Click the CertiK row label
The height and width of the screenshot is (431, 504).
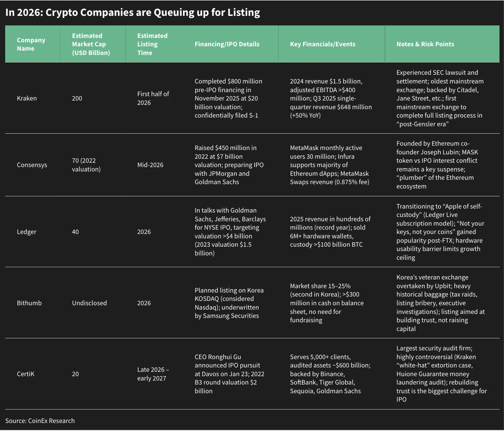click(26, 374)
